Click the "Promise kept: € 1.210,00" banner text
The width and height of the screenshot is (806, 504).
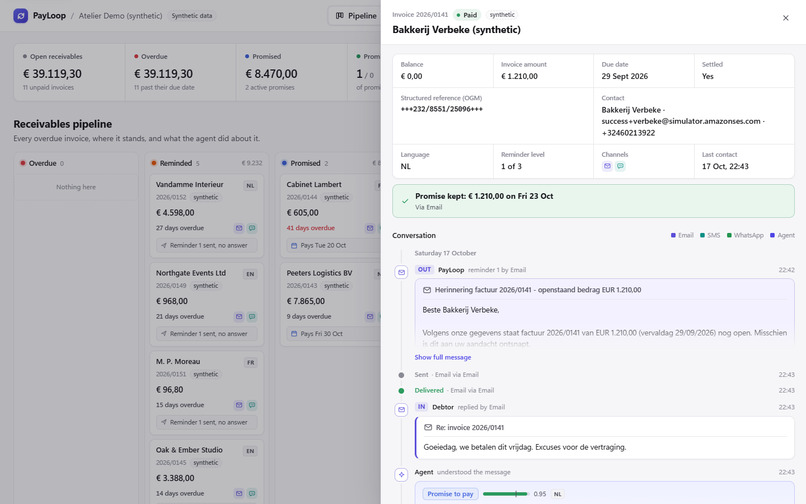click(x=484, y=196)
